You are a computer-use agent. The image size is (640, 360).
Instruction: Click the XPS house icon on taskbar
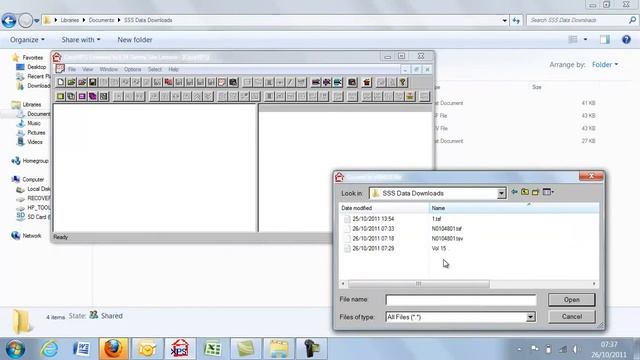click(180, 349)
